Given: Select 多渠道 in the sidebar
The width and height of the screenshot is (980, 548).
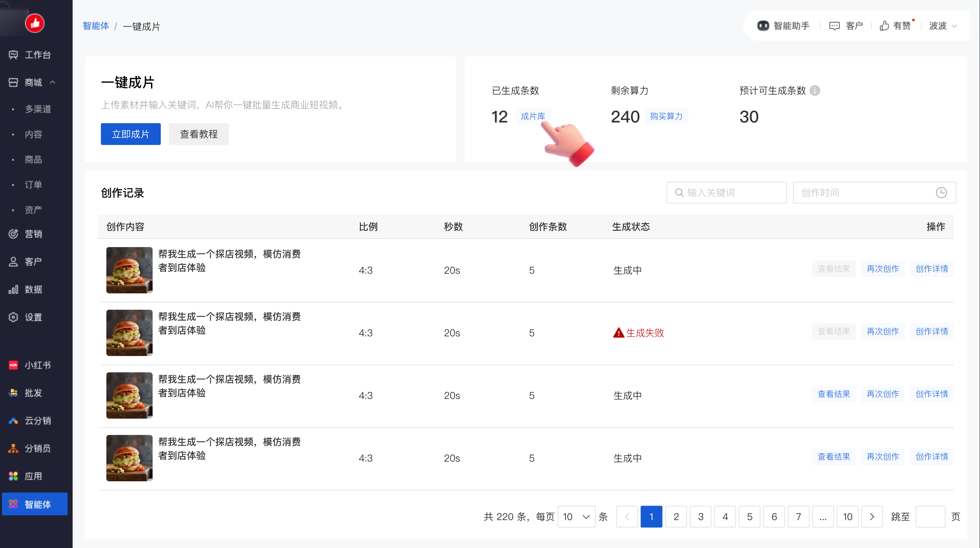Looking at the screenshot, I should click(x=38, y=109).
